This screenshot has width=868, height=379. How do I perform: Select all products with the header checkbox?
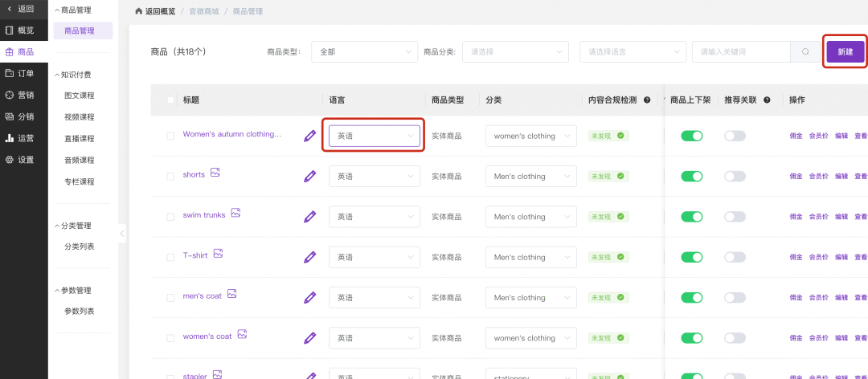coord(170,100)
